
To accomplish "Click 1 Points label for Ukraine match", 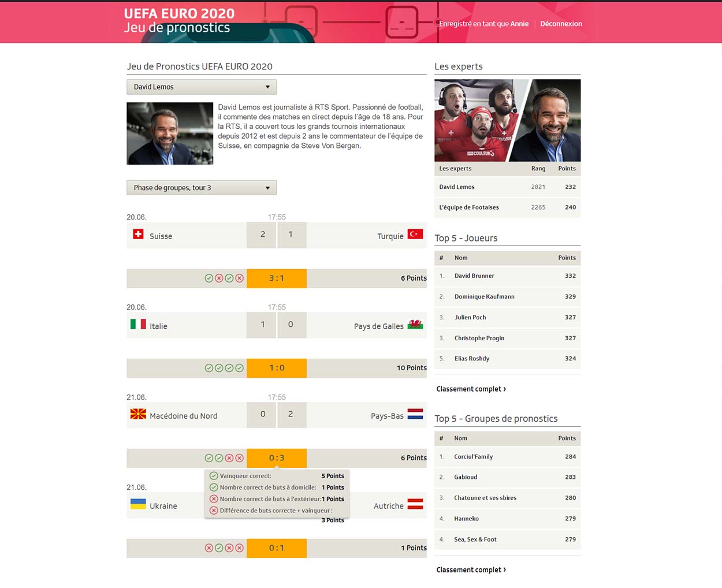I will (414, 548).
